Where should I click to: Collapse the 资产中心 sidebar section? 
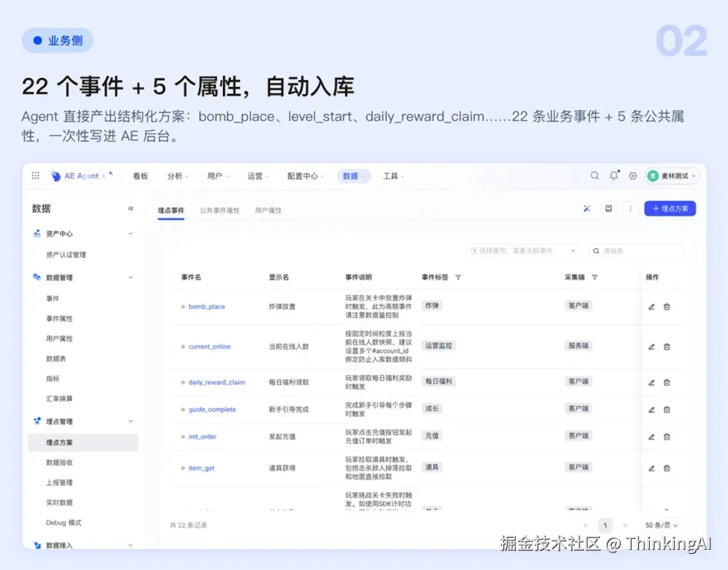click(131, 234)
